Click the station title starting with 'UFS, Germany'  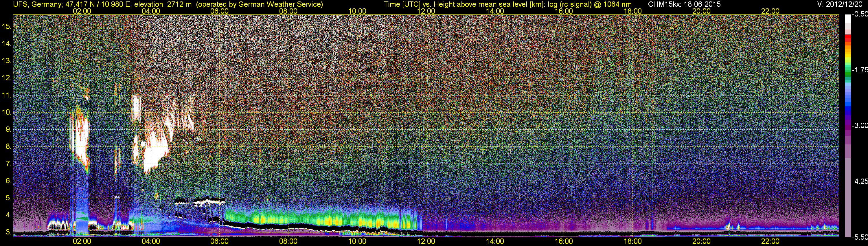[x=168, y=4]
